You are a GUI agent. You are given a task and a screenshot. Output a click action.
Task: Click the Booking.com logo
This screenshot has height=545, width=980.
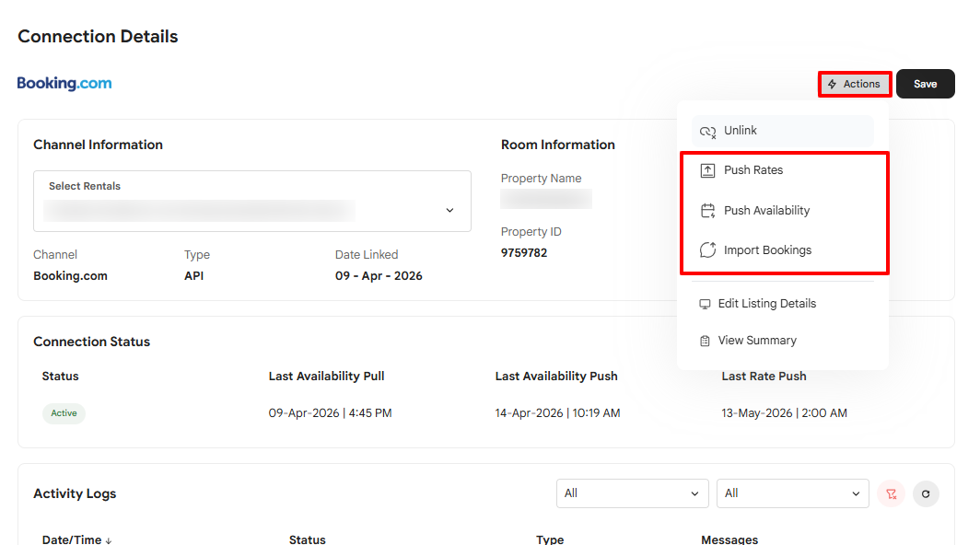64,83
